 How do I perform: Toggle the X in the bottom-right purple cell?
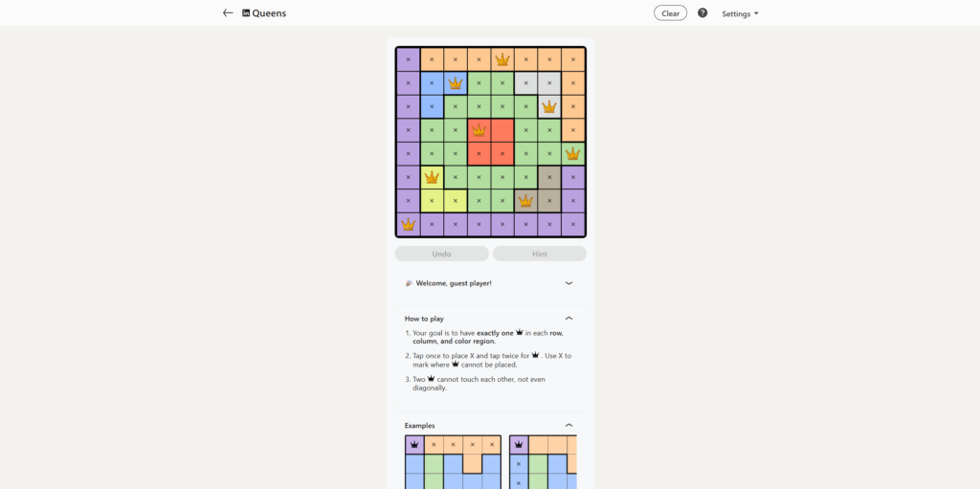pyautogui.click(x=572, y=224)
